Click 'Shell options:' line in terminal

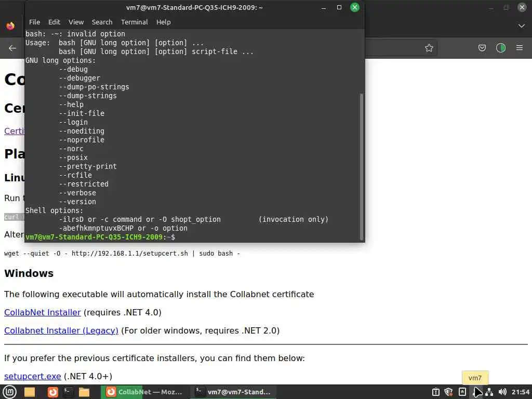click(54, 211)
